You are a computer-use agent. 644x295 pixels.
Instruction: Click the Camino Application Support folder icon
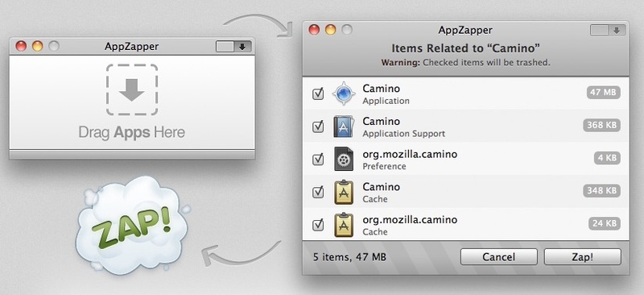(344, 127)
